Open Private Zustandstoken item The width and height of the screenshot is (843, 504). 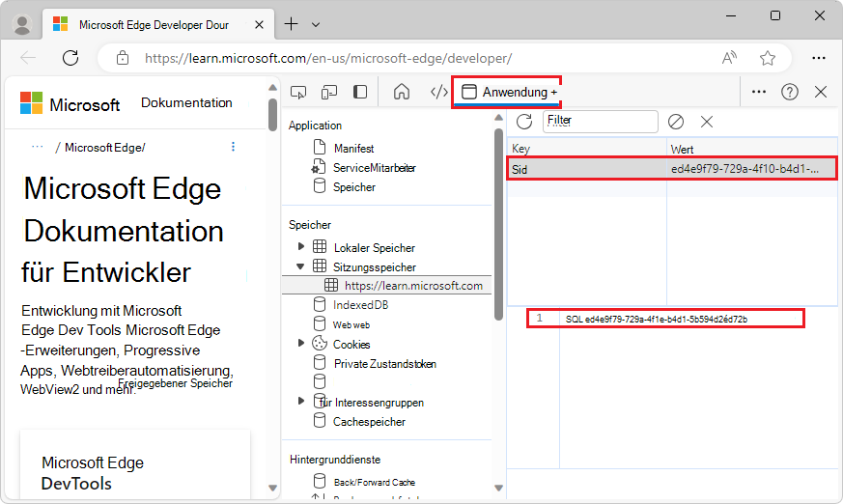pos(384,364)
